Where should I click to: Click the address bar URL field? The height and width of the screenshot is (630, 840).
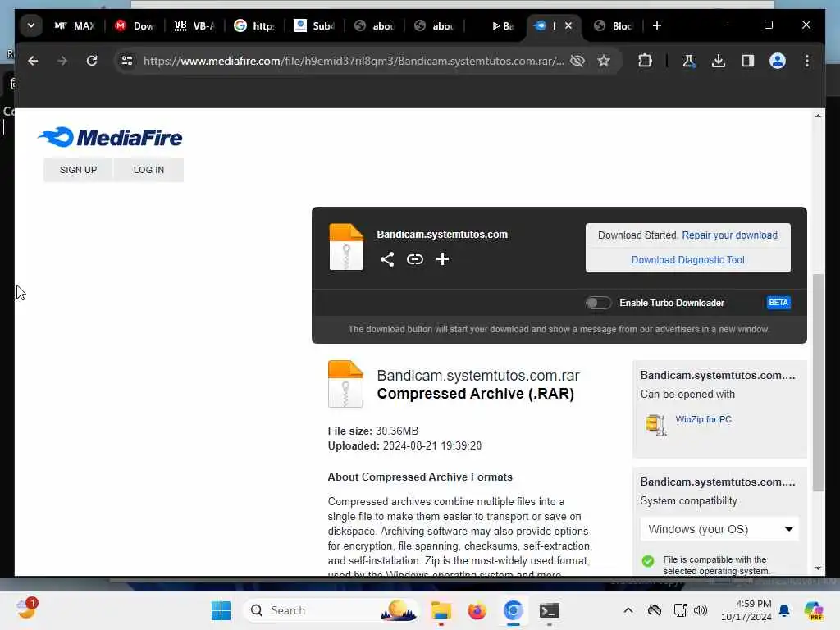(x=354, y=61)
